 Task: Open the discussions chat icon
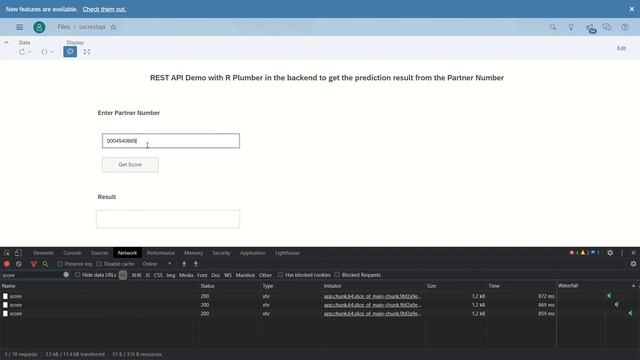coord(607,27)
